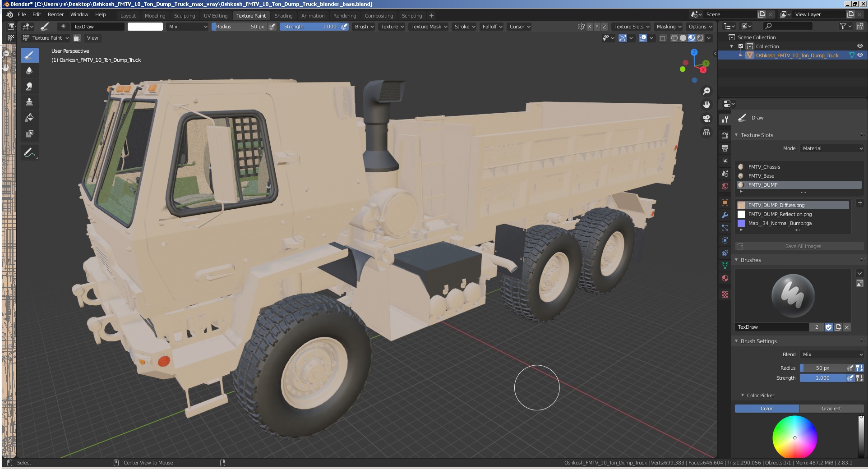
Task: Toggle radius pressure sensitivity in header
Action: [x=272, y=27]
